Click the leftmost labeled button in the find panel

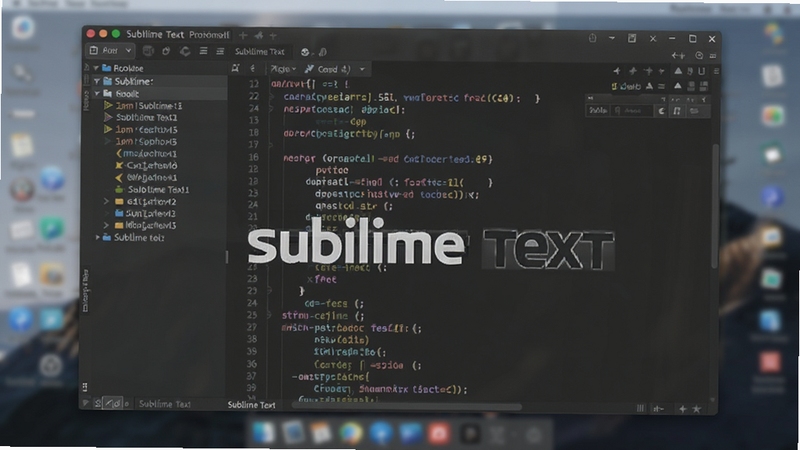[597, 111]
